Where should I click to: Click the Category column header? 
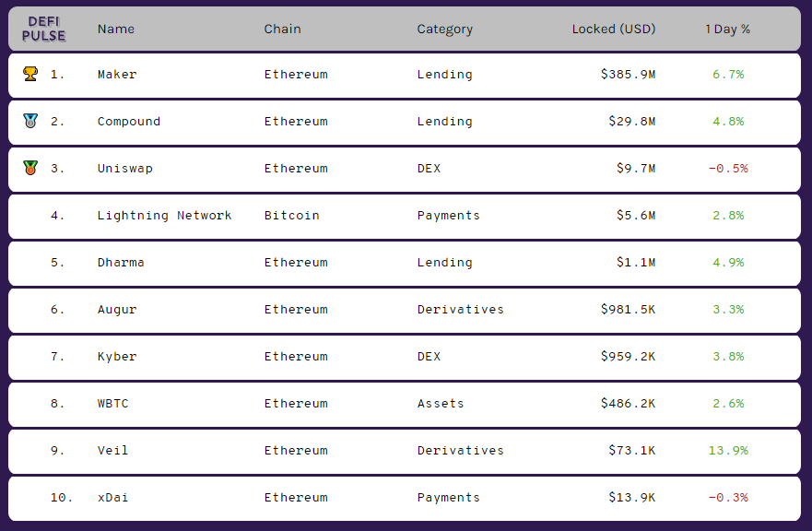pos(445,29)
